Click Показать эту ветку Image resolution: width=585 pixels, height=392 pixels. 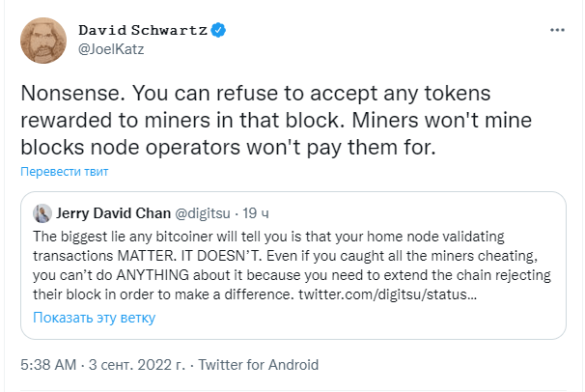point(94,318)
